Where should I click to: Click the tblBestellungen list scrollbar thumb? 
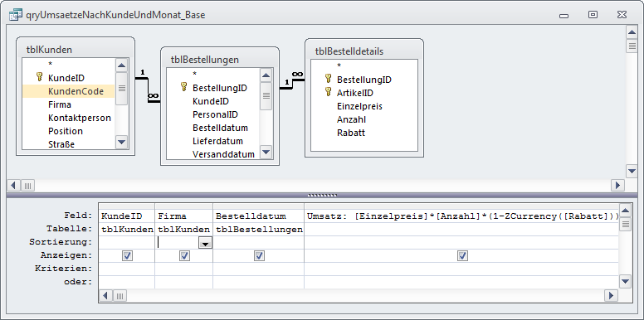point(266,95)
